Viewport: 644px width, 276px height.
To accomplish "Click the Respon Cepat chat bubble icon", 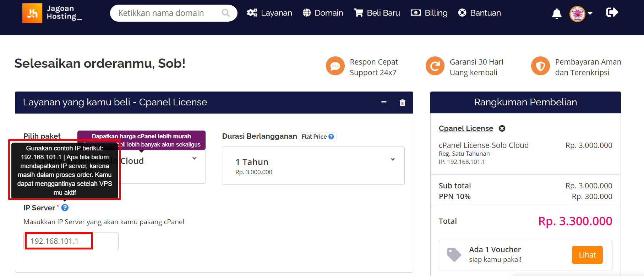I will pyautogui.click(x=335, y=66).
